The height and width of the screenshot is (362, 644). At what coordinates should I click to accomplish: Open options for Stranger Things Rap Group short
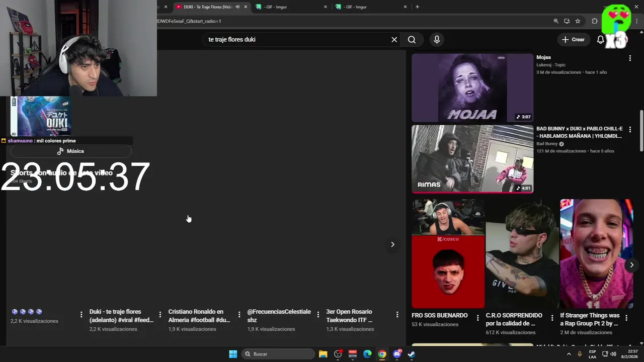tap(626, 318)
